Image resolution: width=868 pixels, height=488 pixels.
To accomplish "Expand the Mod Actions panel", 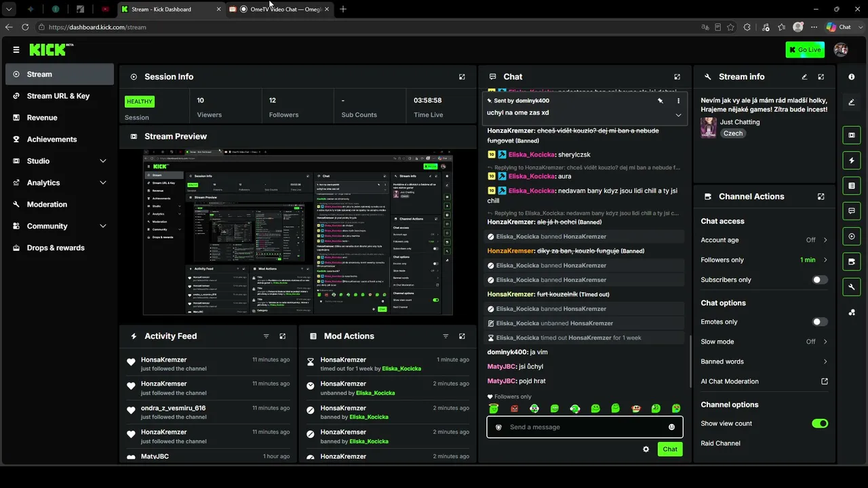I will (x=462, y=336).
